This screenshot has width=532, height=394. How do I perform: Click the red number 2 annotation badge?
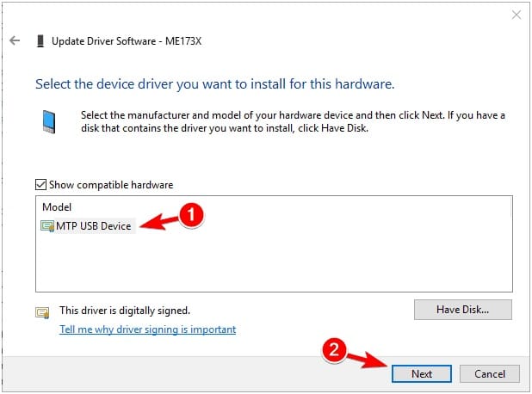(334, 350)
